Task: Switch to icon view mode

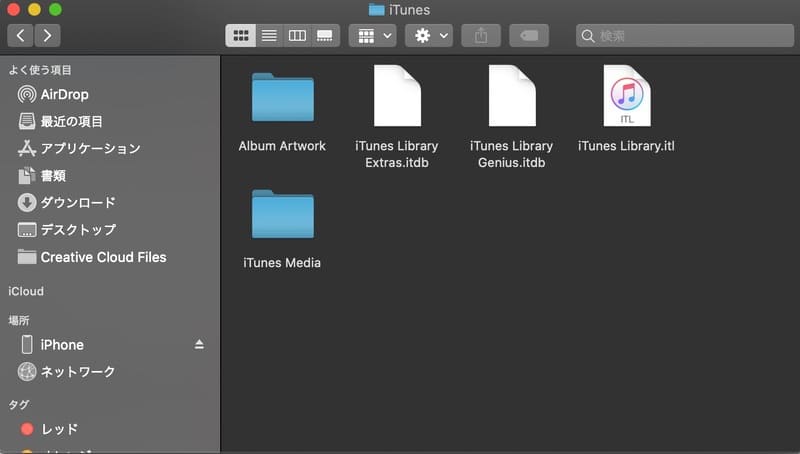Action: pyautogui.click(x=240, y=35)
